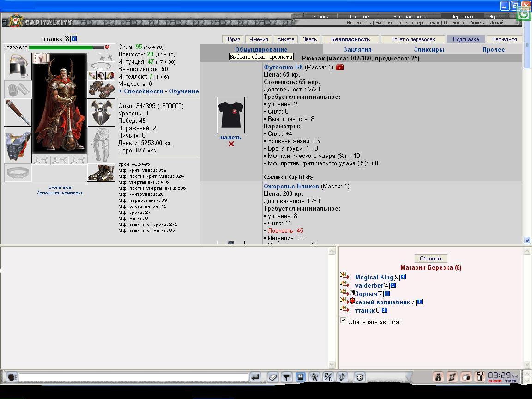Click the equipped helmet slot
532x399 pixels.
click(18, 66)
